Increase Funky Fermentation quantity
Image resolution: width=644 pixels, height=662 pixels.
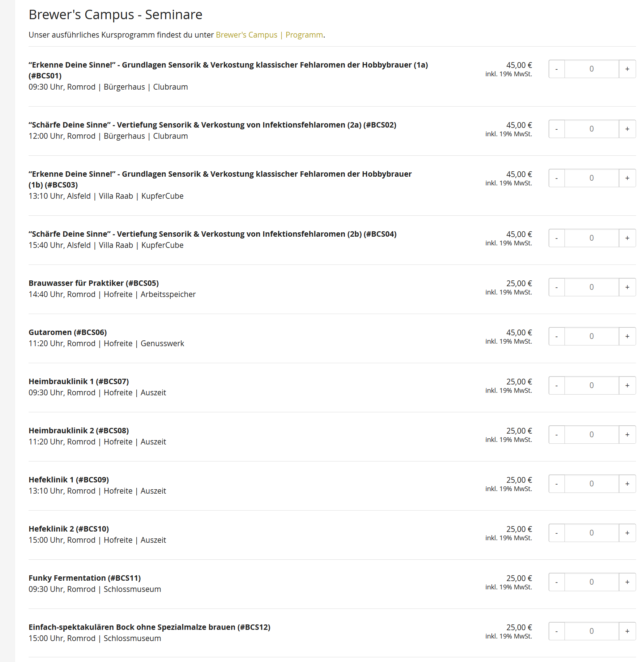(627, 582)
